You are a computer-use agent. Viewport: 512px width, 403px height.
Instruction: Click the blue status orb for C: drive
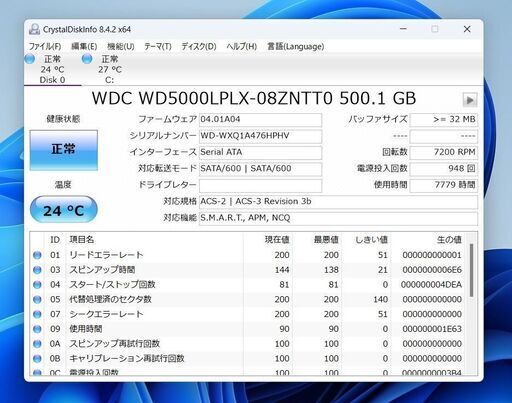[x=87, y=59]
